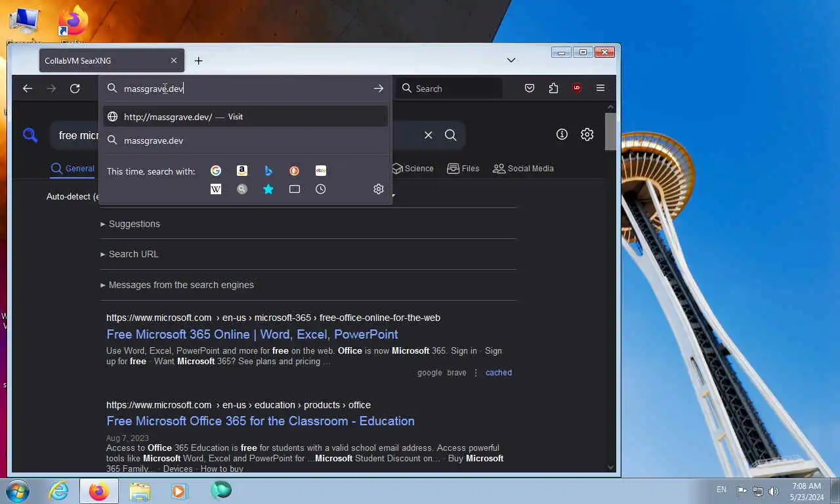
Task: Open the uBlock Origin toolbar icon
Action: [x=577, y=88]
